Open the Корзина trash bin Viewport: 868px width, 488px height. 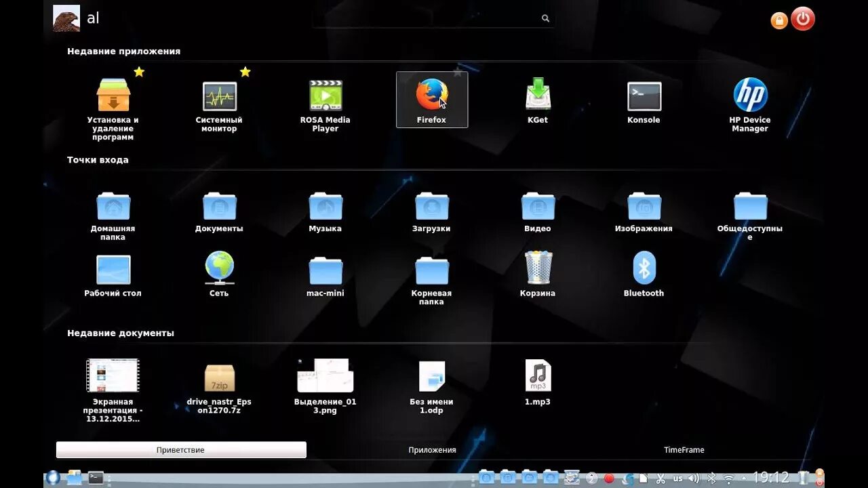click(x=538, y=275)
